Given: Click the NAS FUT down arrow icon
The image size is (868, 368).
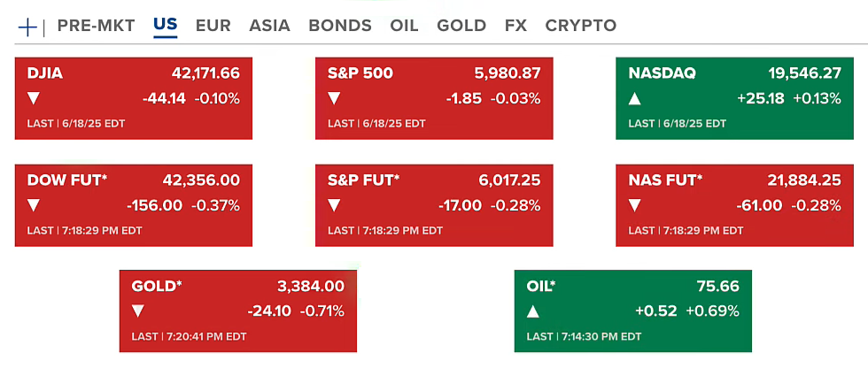Looking at the screenshot, I should click(634, 205).
